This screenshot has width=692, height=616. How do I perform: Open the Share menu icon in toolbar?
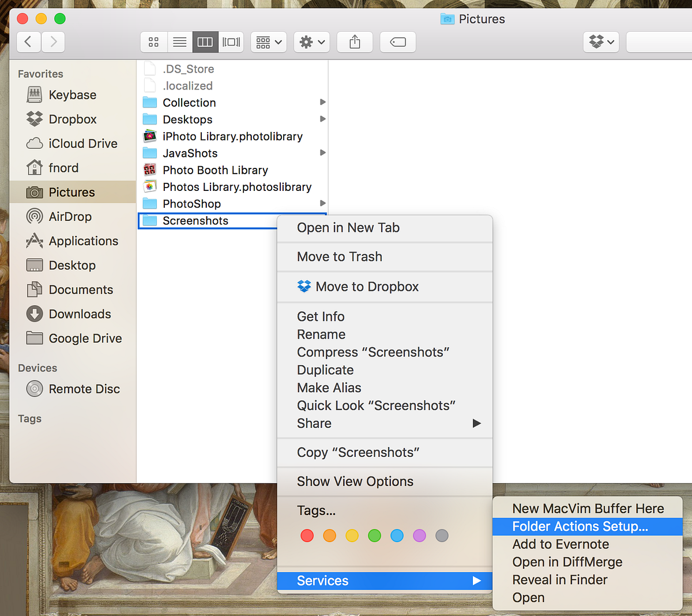coord(355,42)
